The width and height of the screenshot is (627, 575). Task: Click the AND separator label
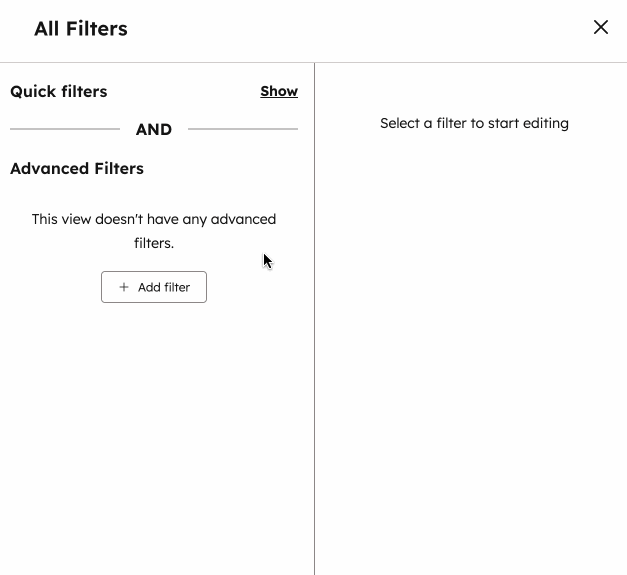coord(154,129)
